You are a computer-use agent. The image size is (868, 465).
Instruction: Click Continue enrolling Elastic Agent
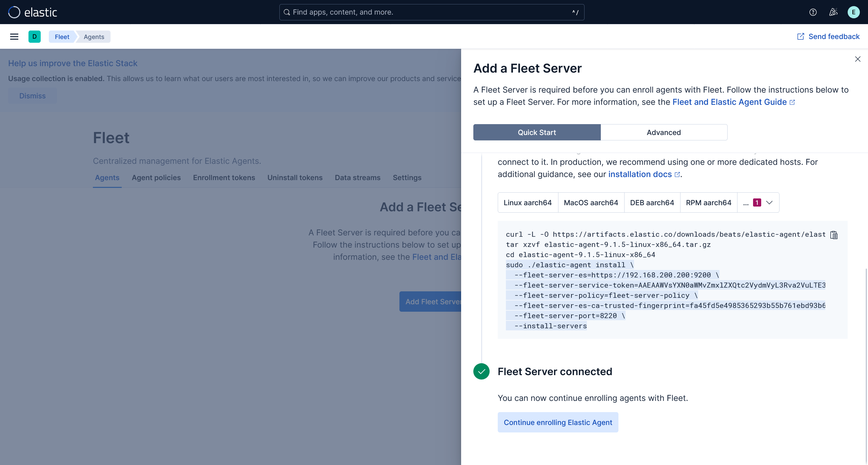558,422
